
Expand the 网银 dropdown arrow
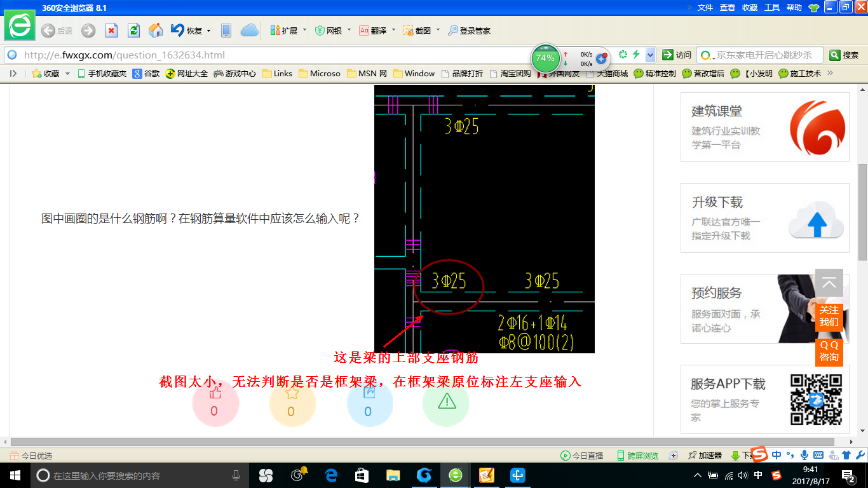(349, 30)
